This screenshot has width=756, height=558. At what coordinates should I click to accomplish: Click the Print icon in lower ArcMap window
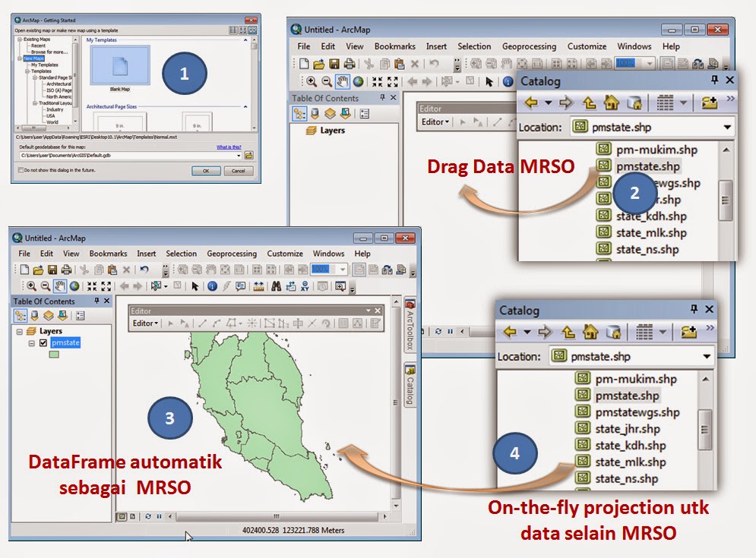pos(67,270)
